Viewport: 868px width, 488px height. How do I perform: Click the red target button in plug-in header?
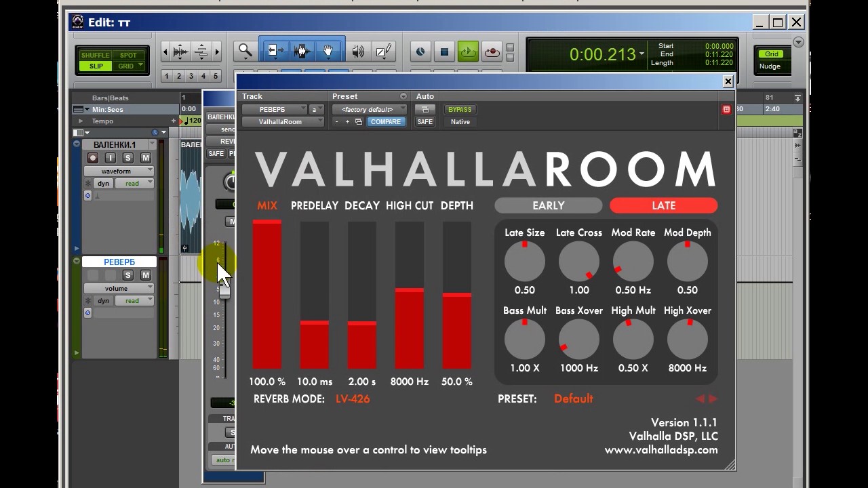(x=726, y=109)
